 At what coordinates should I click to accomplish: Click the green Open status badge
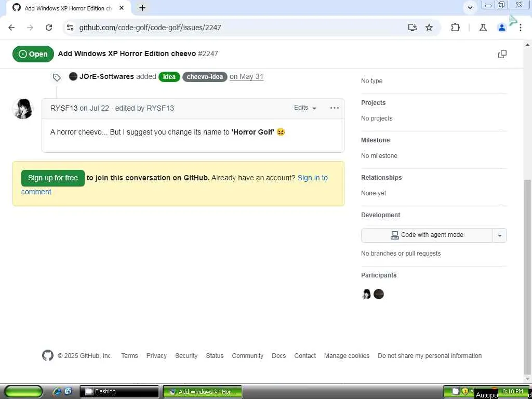click(33, 54)
